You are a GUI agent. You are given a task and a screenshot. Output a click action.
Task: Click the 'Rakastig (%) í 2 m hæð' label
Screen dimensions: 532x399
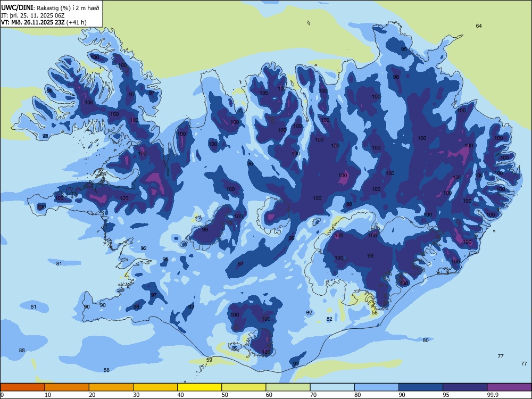(68, 8)
